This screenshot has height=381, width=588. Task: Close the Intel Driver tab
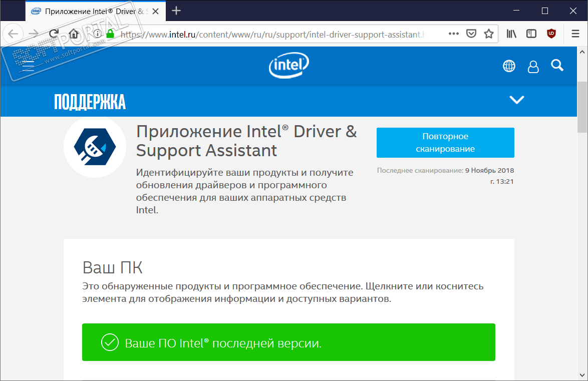[x=156, y=11]
